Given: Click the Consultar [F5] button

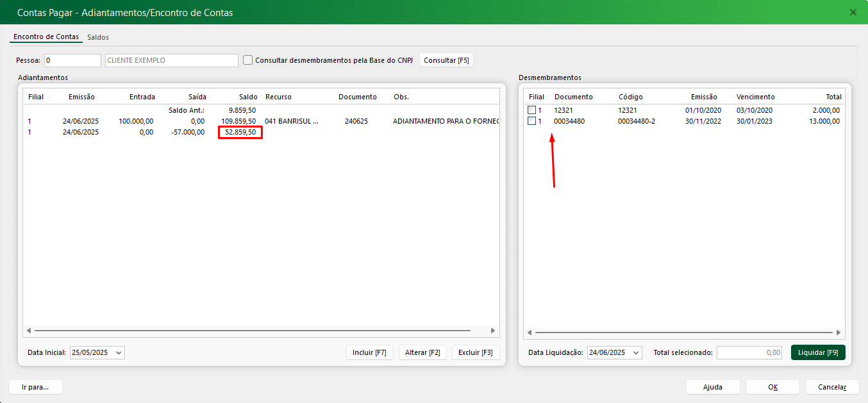Looking at the screenshot, I should coord(446,60).
